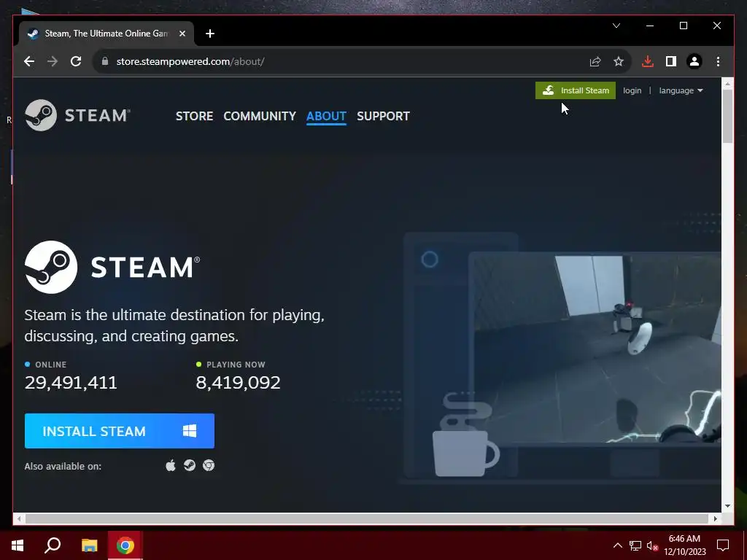Click the scroll down arrow
This screenshot has width=747, height=560.
[727, 506]
